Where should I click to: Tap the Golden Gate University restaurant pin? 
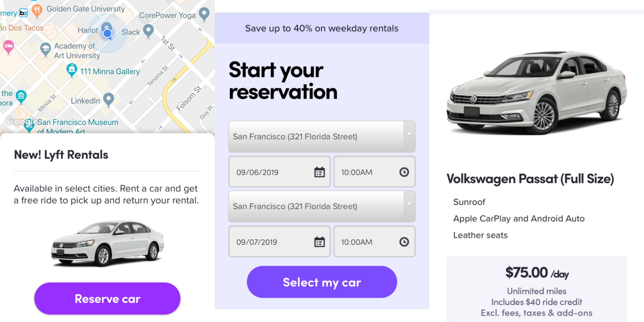37,11
